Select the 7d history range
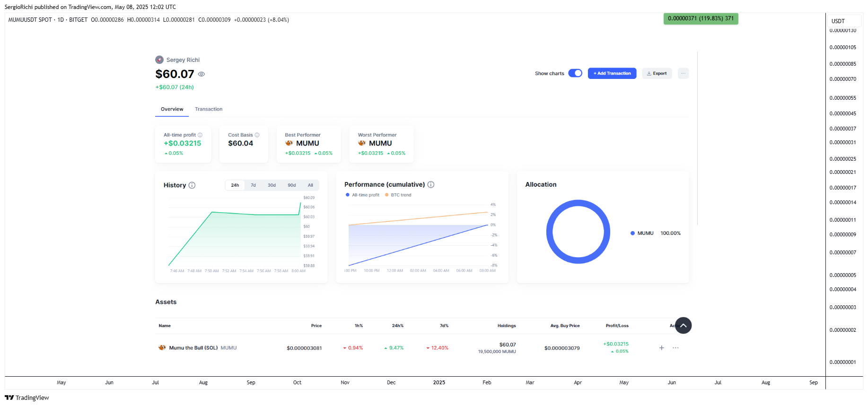868x406 pixels. click(x=253, y=185)
